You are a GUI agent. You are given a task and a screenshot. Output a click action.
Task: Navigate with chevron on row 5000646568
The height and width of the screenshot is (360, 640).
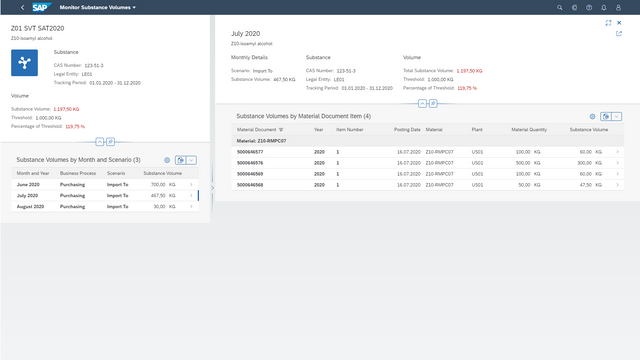(x=618, y=185)
